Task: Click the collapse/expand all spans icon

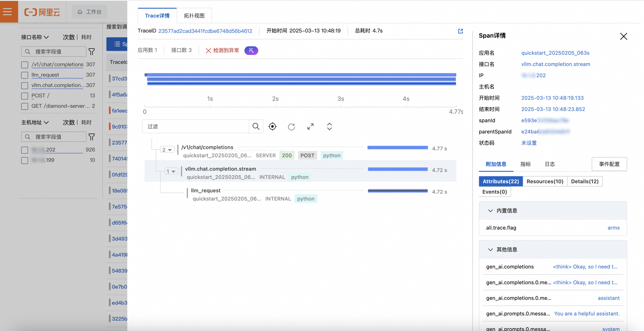Action: pyautogui.click(x=329, y=126)
